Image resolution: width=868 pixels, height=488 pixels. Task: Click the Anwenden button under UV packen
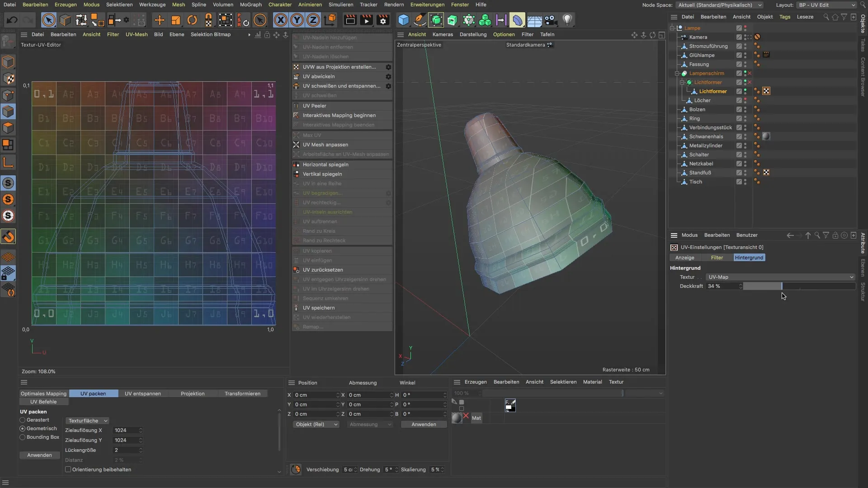(39, 455)
